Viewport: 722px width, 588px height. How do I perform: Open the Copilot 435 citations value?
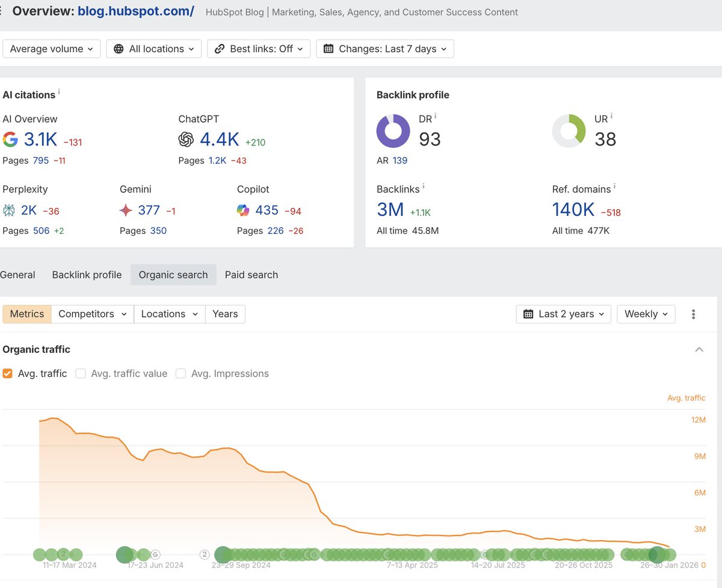pyautogui.click(x=267, y=210)
